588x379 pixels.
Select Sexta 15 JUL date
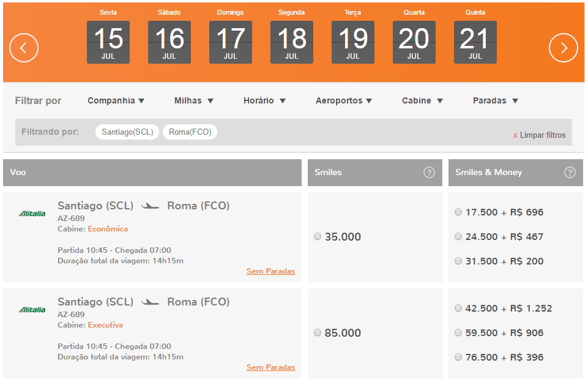(108, 42)
